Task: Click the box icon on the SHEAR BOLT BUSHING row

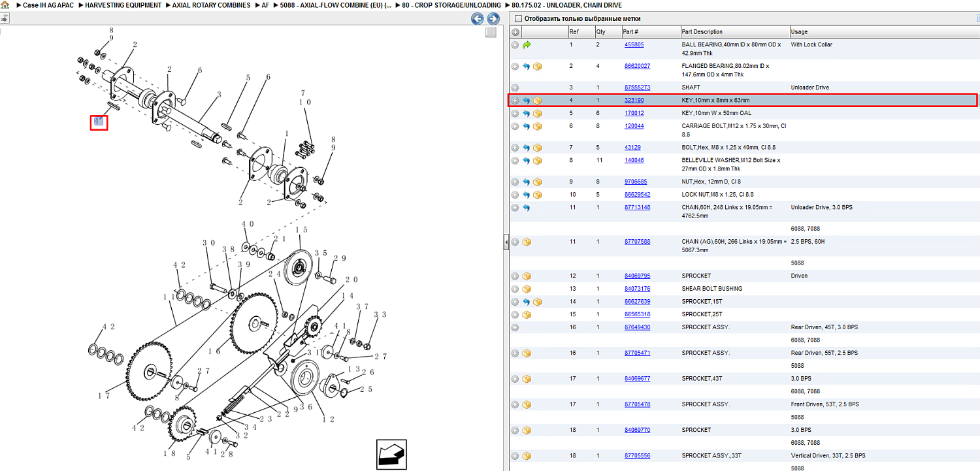Action: click(527, 289)
